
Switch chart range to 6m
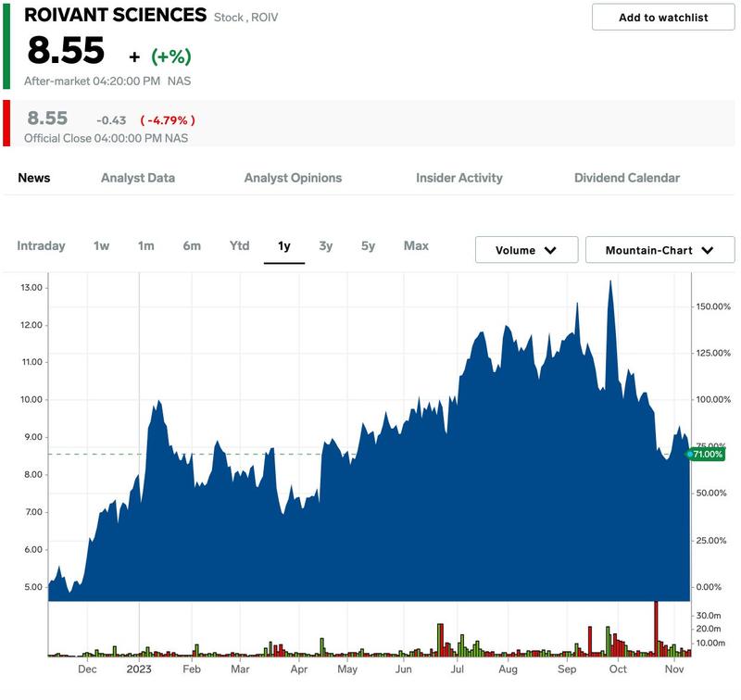point(192,245)
